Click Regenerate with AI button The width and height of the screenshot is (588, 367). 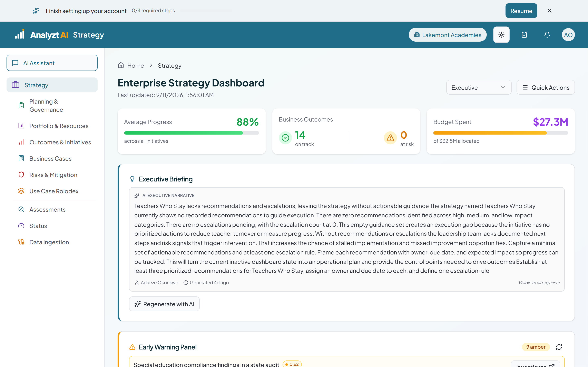[164, 304]
